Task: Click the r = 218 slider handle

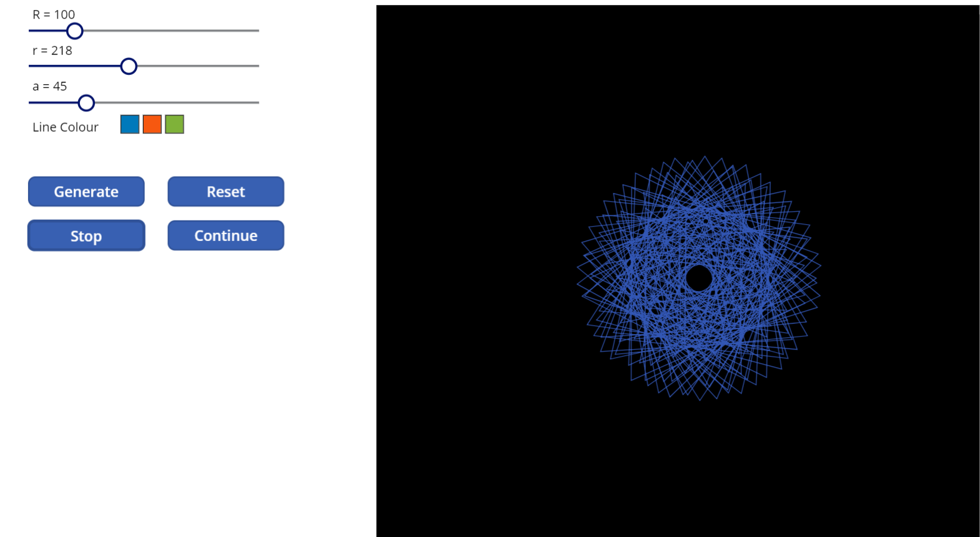Action: (129, 66)
